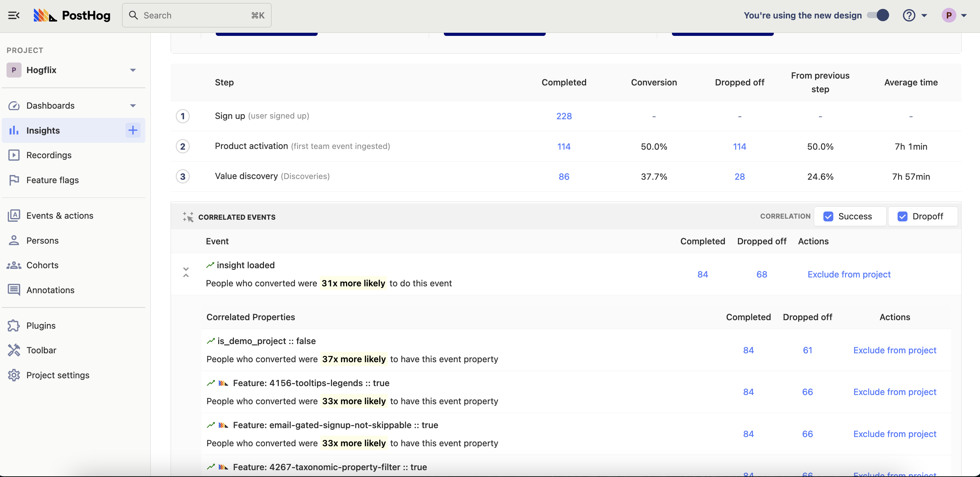Expand the Hogflix project dropdown
980x477 pixels.
coord(133,70)
